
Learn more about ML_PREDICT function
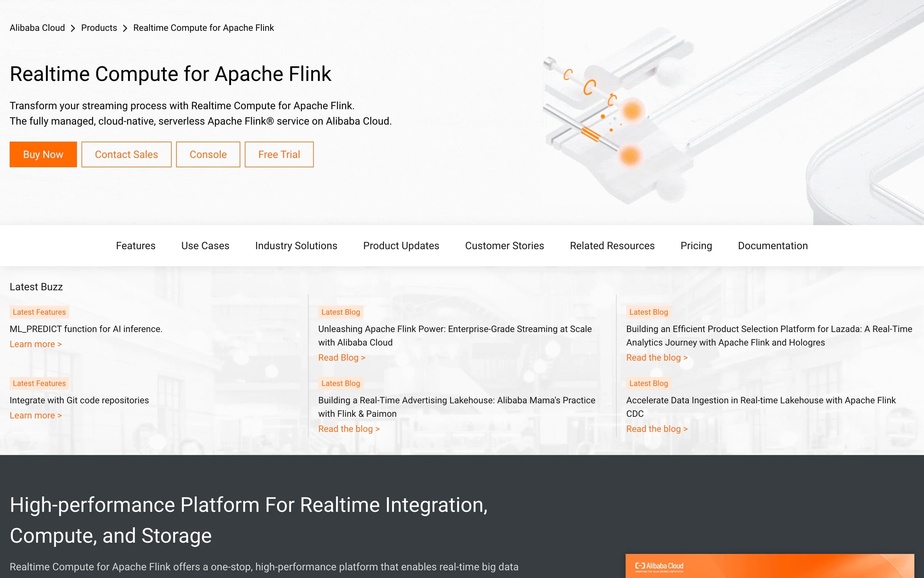pos(36,344)
